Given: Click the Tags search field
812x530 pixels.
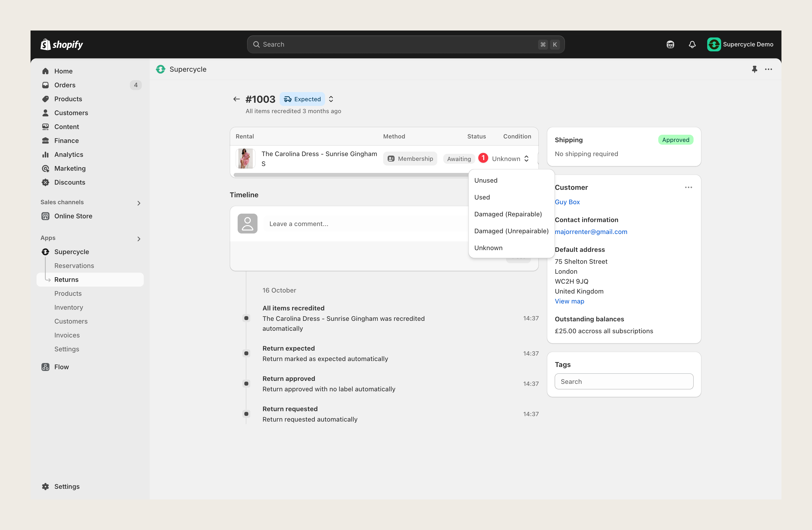Looking at the screenshot, I should point(624,381).
